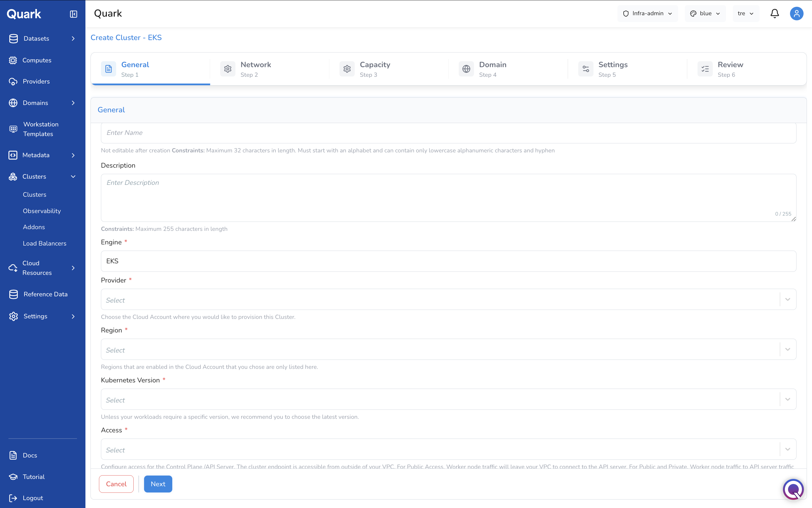This screenshot has height=508, width=812.
Task: Open Observability in sidebar
Action: pyautogui.click(x=42, y=211)
